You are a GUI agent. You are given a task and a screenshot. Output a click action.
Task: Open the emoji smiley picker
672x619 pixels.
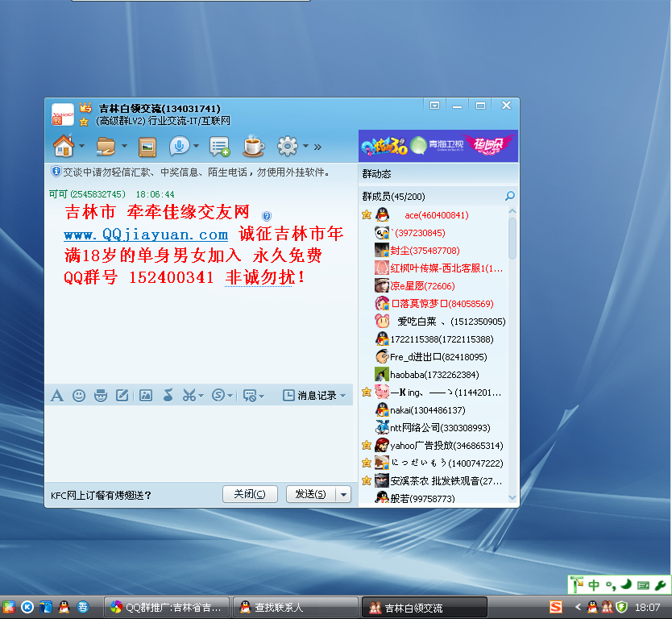pyautogui.click(x=79, y=396)
